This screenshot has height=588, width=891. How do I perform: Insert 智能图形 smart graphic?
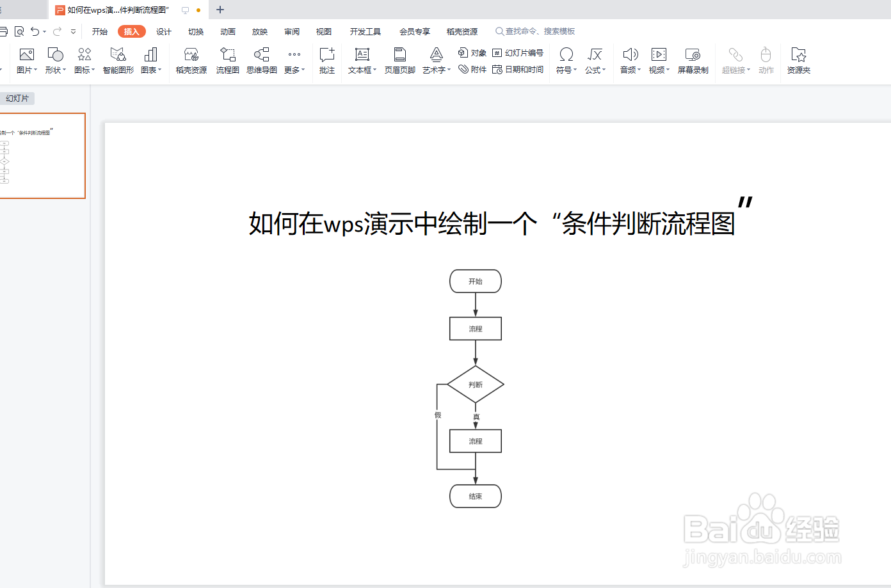coord(118,61)
